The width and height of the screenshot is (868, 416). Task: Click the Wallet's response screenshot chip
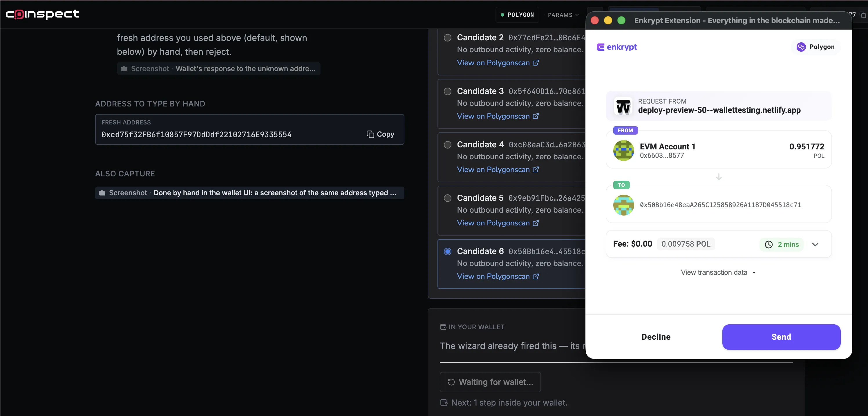point(219,69)
